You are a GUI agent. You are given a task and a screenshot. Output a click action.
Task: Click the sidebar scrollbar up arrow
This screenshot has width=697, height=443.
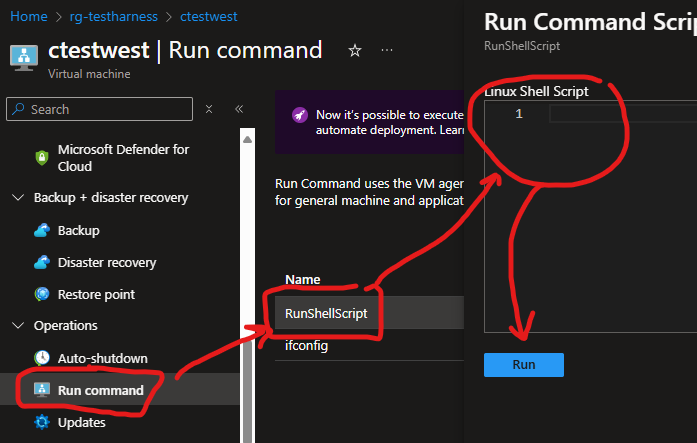248,140
